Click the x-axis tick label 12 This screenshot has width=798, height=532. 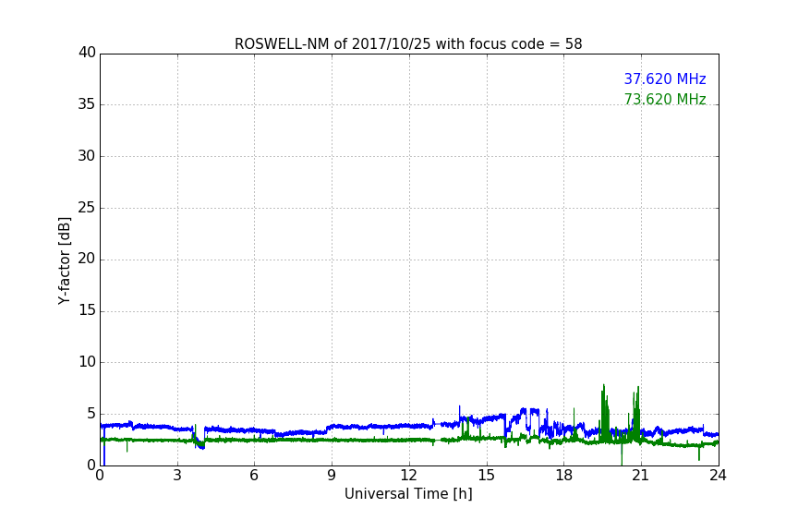pyautogui.click(x=409, y=476)
